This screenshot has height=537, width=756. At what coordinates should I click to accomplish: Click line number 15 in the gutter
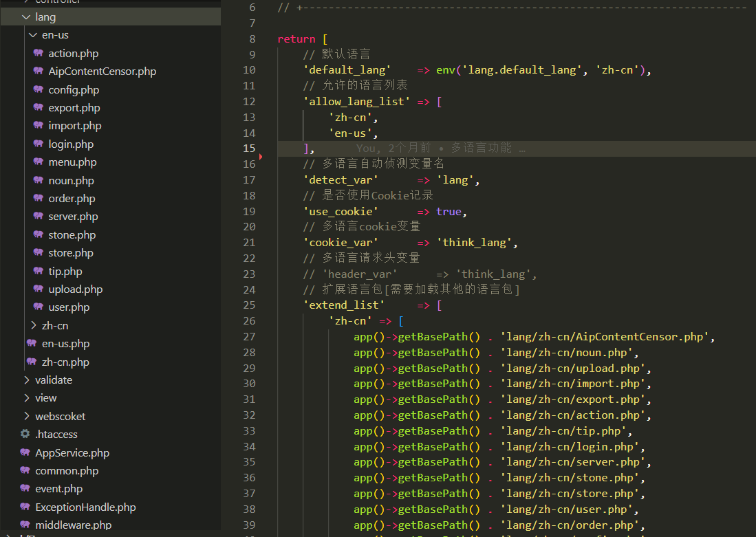coord(249,149)
